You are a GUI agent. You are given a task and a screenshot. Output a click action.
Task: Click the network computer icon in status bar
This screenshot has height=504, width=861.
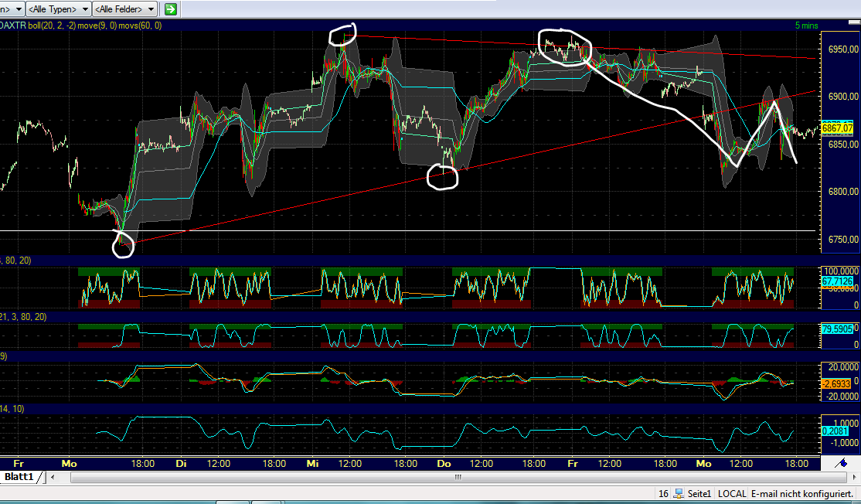tap(679, 494)
